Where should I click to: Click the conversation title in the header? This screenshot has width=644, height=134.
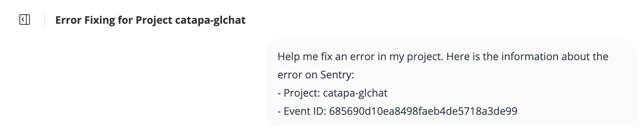150,20
